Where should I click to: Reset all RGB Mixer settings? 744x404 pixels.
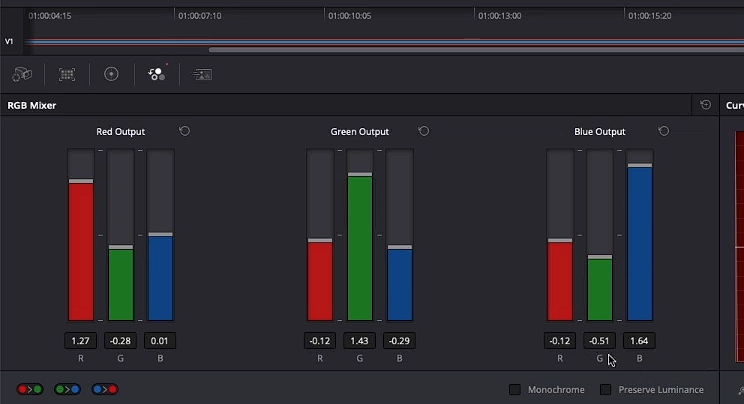pos(706,105)
